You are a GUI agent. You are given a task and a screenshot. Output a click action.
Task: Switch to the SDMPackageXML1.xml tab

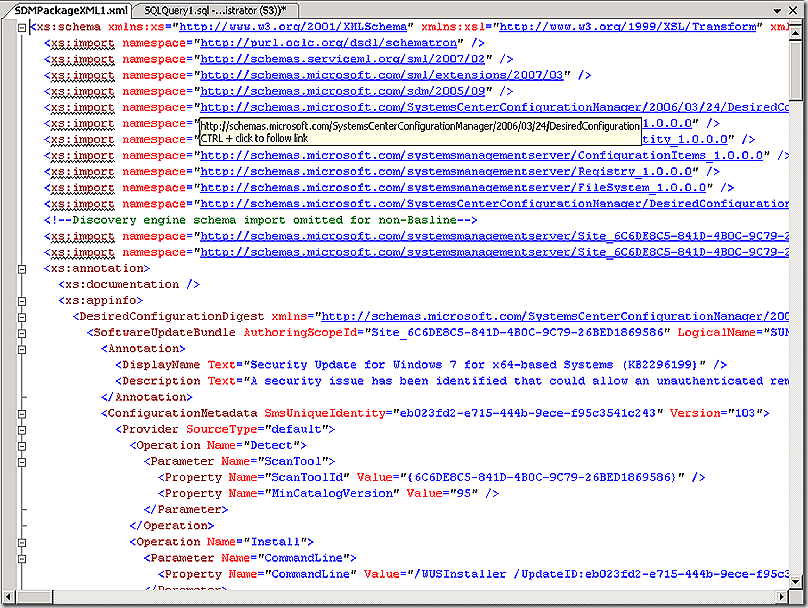tap(71, 10)
